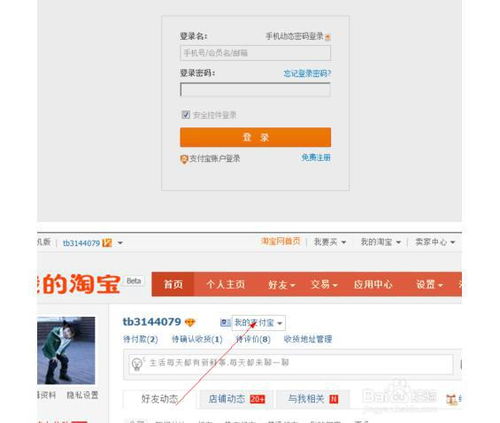Open 待确认收货(1) orders
This screenshot has height=423, width=500.
(x=197, y=340)
